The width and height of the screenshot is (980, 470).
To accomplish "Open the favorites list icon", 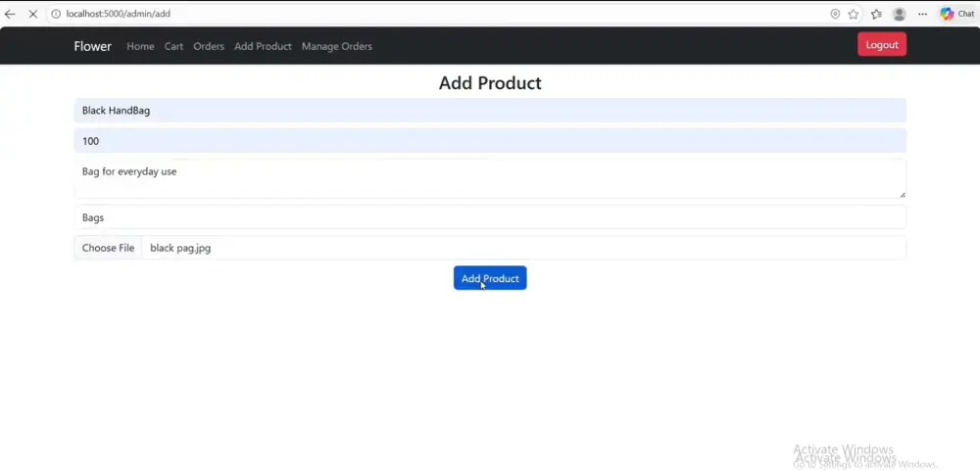I will [x=876, y=14].
